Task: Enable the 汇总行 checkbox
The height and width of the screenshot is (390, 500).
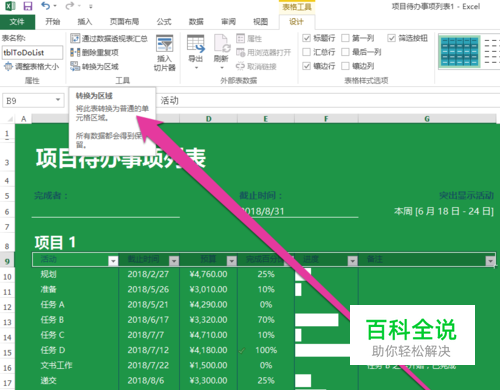Action: click(x=306, y=52)
